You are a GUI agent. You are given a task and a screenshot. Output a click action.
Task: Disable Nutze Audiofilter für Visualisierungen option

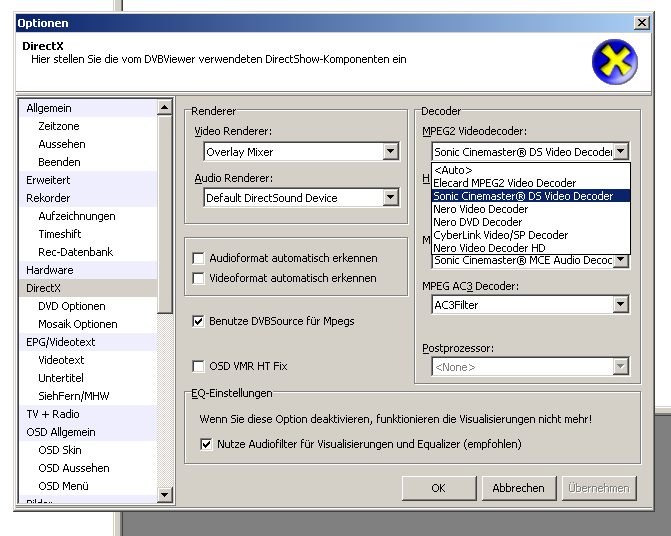(x=207, y=444)
